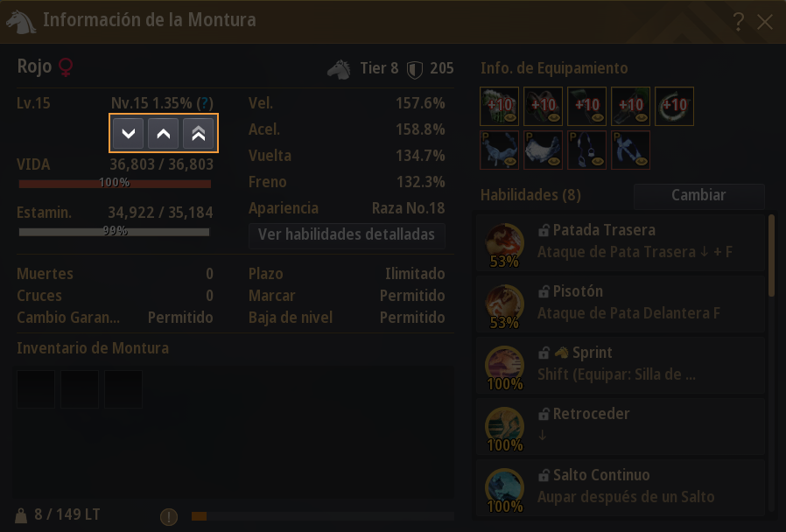Select the Salto Continuo skill icon
Image resolution: width=786 pixels, height=532 pixels.
504,488
